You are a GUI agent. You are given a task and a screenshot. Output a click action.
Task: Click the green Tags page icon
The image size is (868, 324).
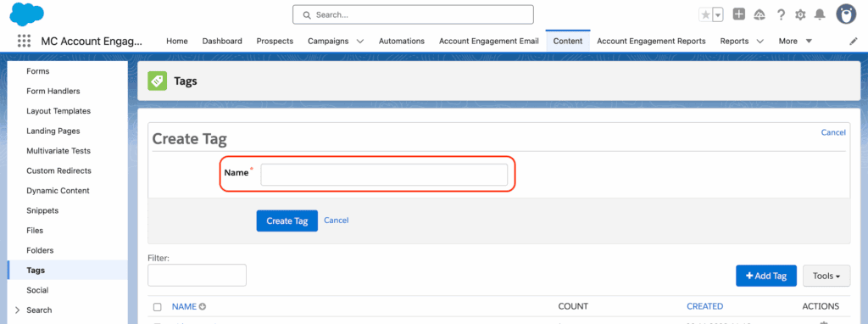pos(157,81)
